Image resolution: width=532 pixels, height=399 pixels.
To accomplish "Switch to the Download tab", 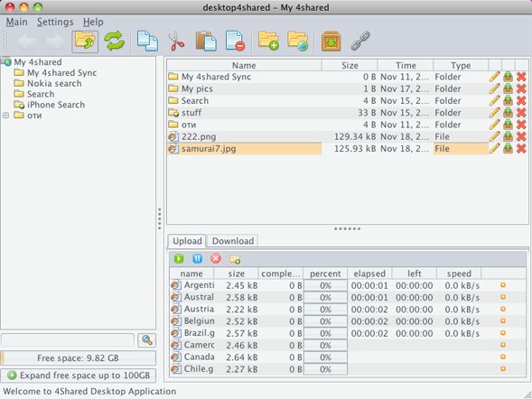I will (x=233, y=241).
